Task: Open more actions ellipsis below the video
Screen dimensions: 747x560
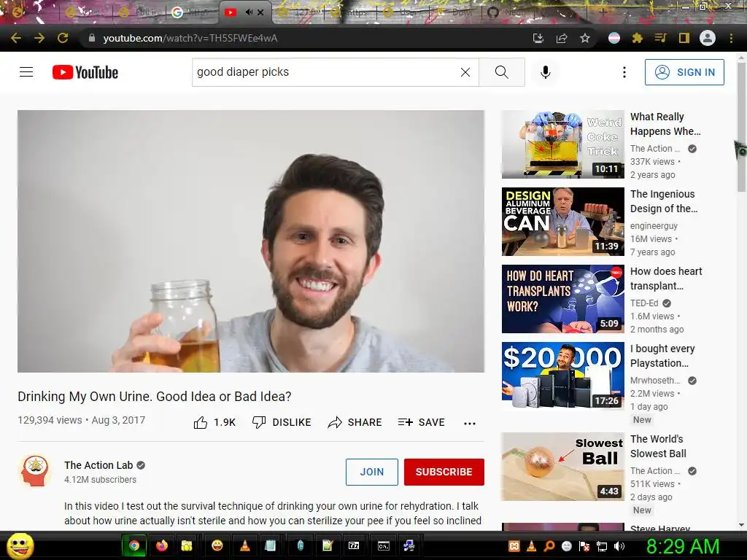Action: point(470,424)
